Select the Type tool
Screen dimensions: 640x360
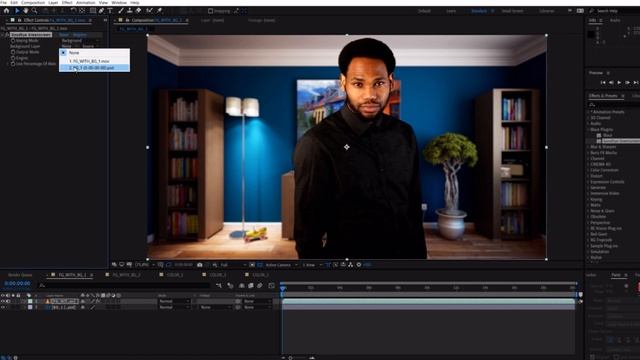(110, 11)
